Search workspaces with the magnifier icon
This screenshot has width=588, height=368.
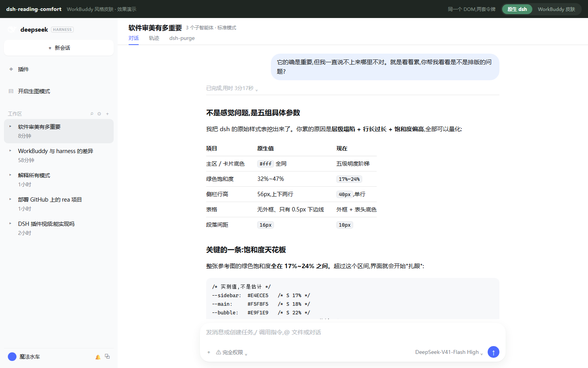[x=92, y=114]
